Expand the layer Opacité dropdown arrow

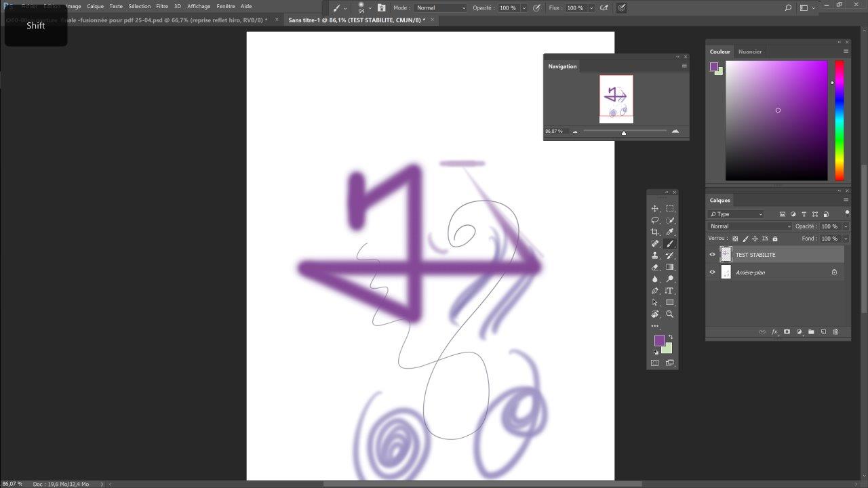pyautogui.click(x=846, y=226)
